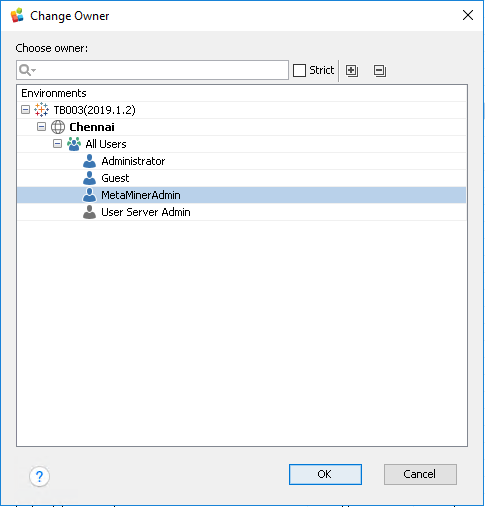Select the TB003(2019.1.2) label
Screen dimensions: 485x507
[x=94, y=110]
